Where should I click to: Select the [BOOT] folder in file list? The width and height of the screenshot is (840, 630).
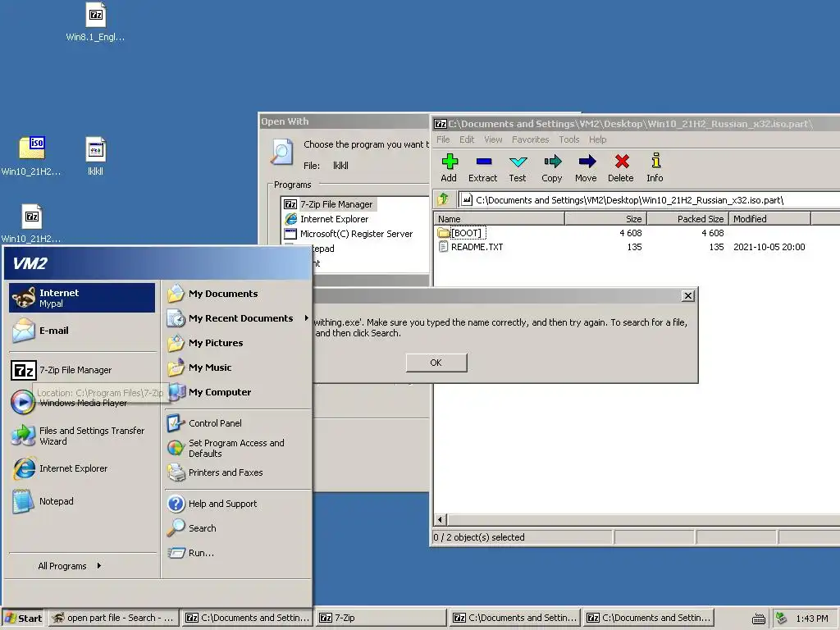click(x=462, y=233)
